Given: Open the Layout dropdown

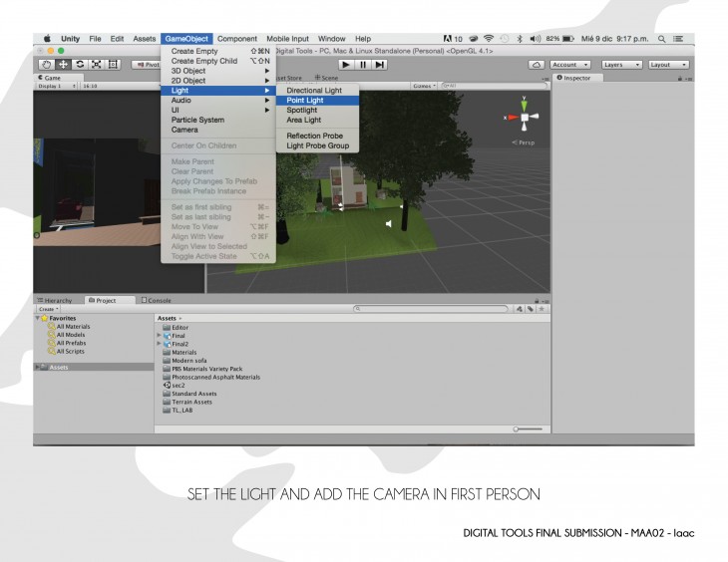Looking at the screenshot, I should 668,64.
